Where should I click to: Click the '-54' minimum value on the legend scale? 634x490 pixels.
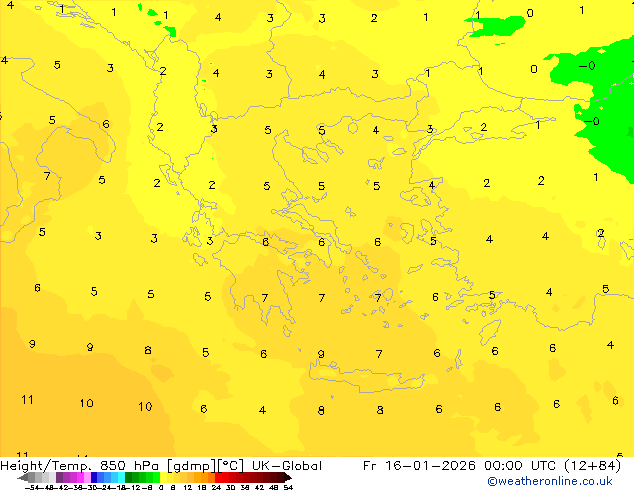(32, 487)
